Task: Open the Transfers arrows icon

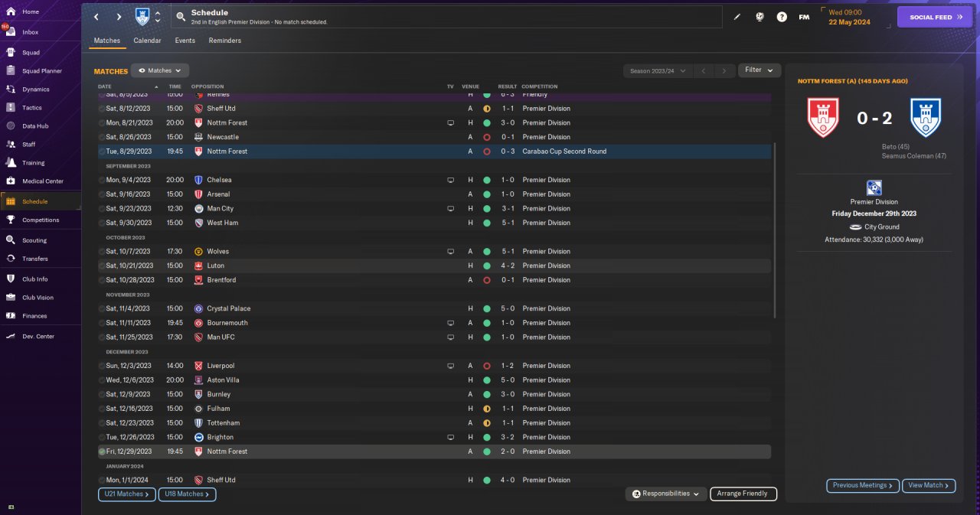Action: click(11, 259)
